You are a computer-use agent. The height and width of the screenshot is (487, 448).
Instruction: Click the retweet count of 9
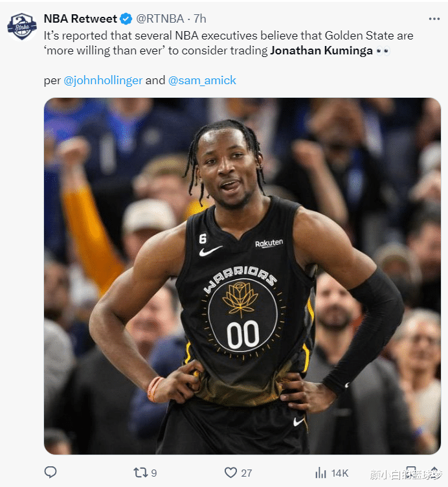[x=153, y=473]
